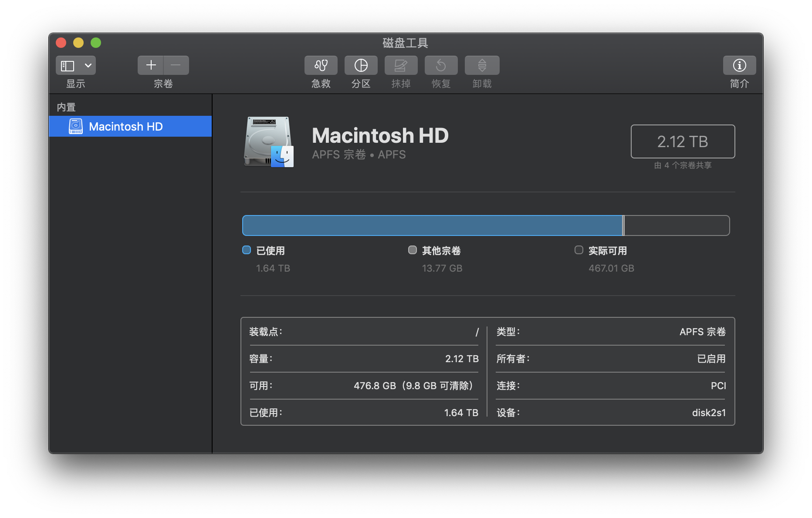Image resolution: width=812 pixels, height=518 pixels.
Task: Click the 恢复 restore icon
Action: [x=441, y=65]
